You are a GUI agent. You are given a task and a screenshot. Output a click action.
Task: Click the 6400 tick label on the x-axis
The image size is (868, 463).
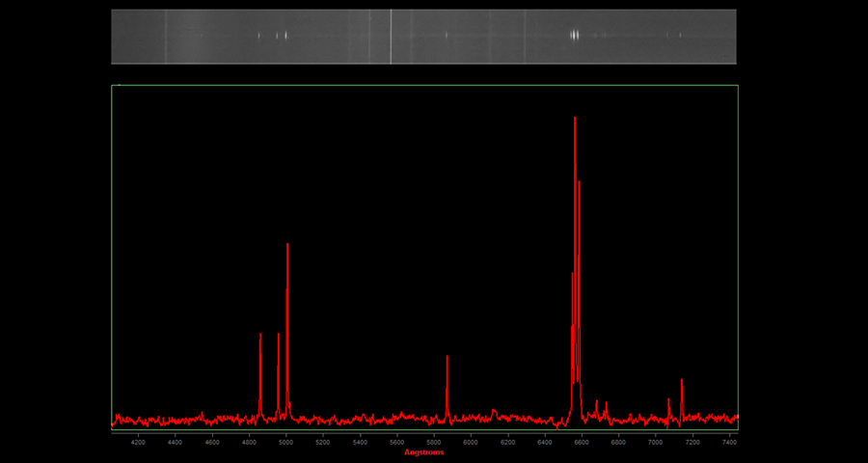(545, 441)
